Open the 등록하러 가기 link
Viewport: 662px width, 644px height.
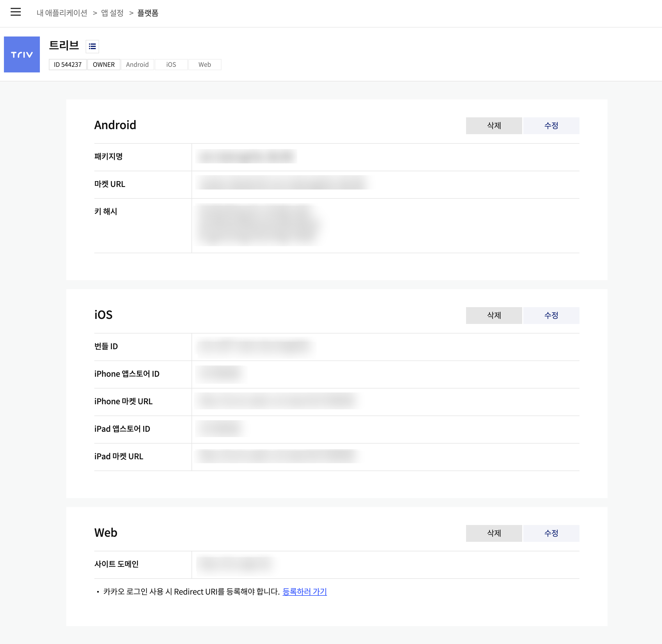(x=304, y=592)
